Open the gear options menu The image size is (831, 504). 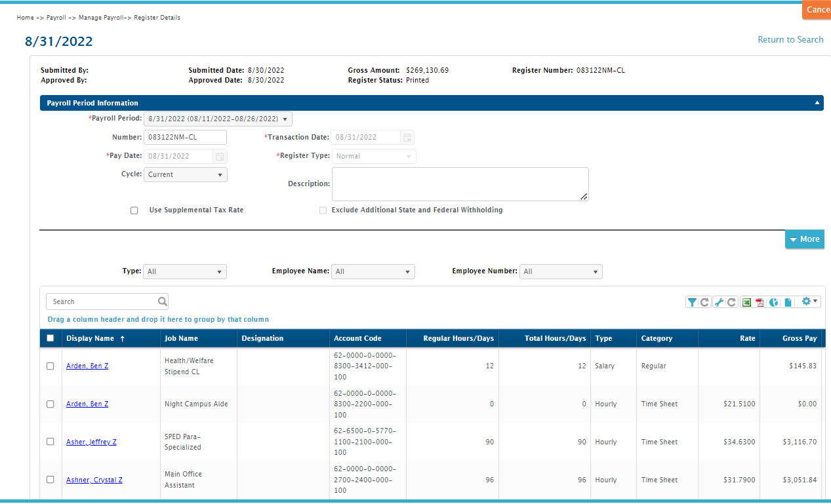point(809,301)
